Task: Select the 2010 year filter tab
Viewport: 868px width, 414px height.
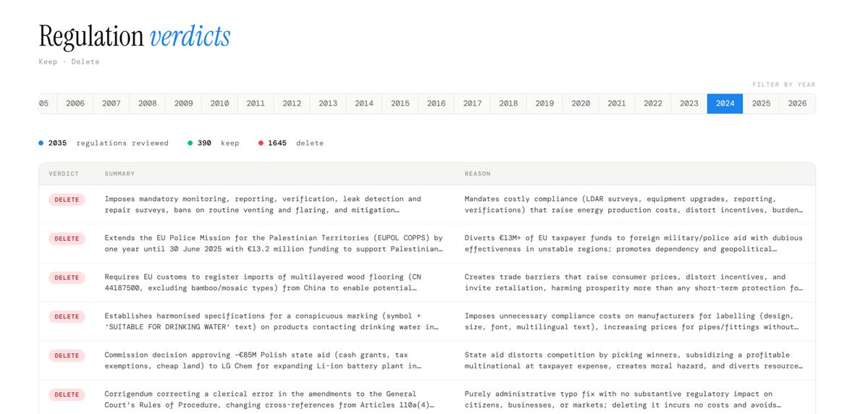Action: tap(220, 103)
